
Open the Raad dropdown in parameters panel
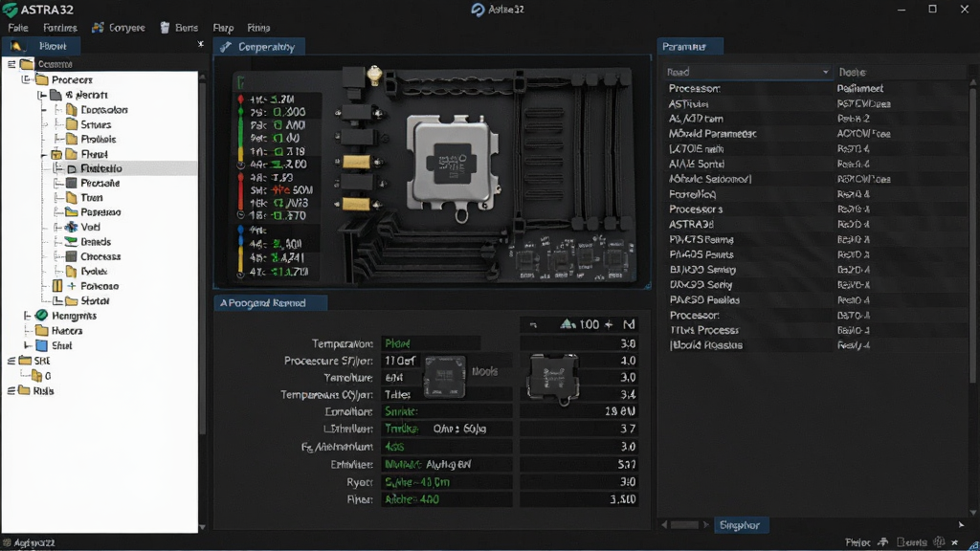(x=825, y=72)
